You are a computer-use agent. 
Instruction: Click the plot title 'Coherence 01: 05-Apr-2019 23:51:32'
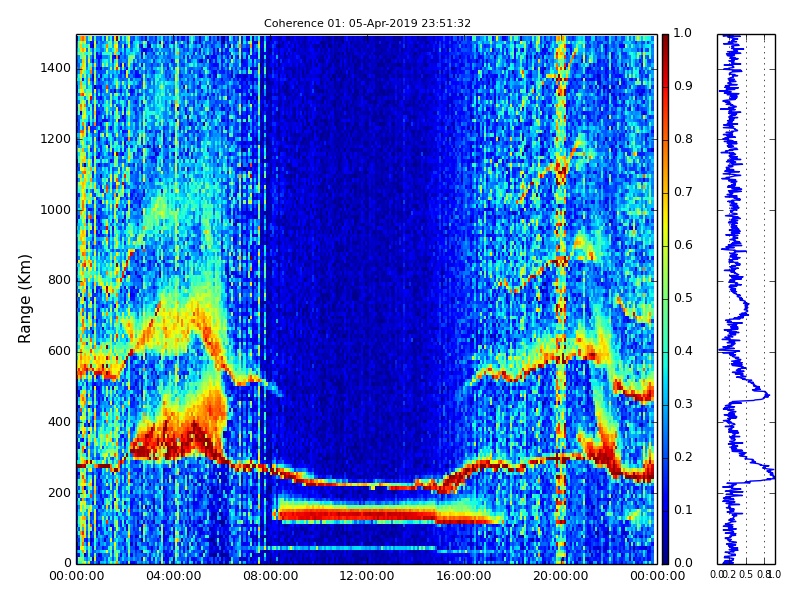(367, 23)
